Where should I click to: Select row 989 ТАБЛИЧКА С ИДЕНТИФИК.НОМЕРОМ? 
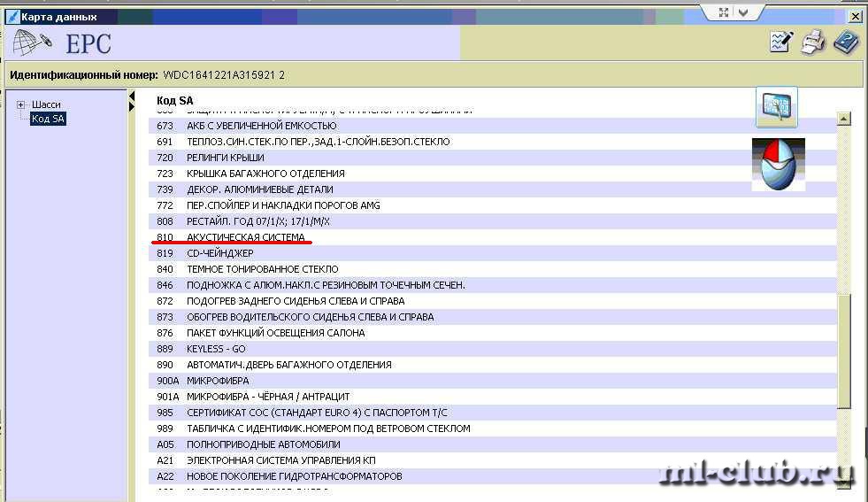[492, 429]
